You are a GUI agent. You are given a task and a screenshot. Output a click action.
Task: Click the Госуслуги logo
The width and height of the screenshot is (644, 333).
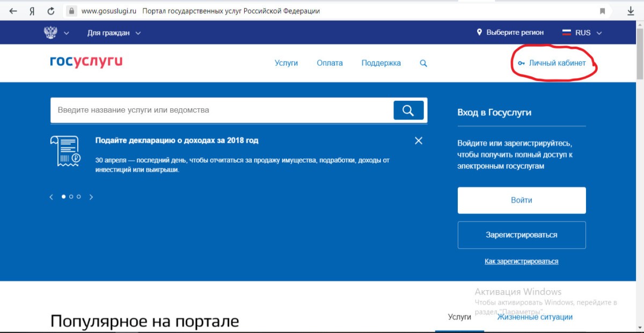(x=86, y=62)
